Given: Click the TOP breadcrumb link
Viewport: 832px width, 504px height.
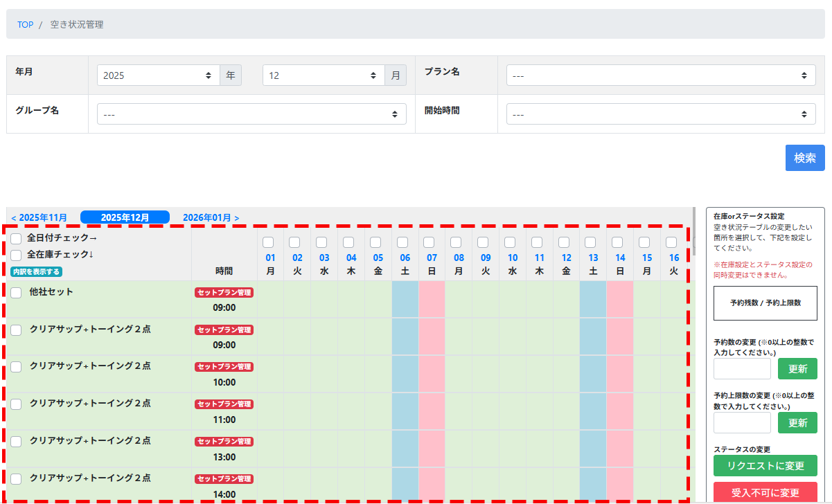Looking at the screenshot, I should tap(25, 24).
